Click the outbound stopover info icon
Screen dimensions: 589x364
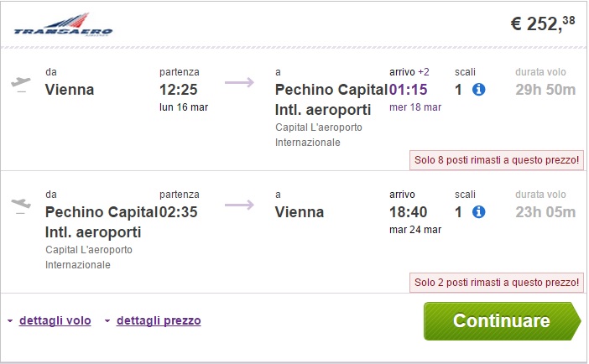click(x=478, y=90)
